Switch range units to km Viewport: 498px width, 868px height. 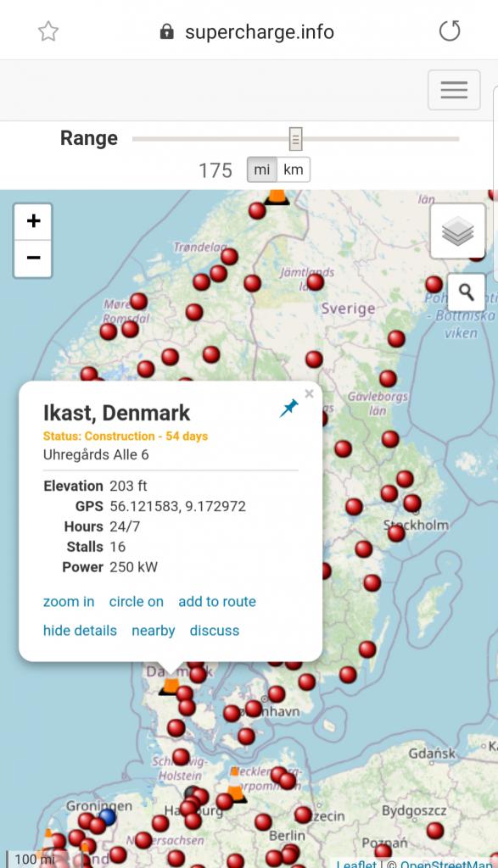pyautogui.click(x=293, y=170)
